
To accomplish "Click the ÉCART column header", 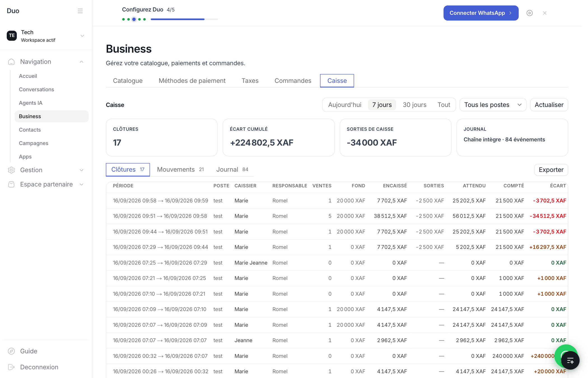I will [x=558, y=186].
